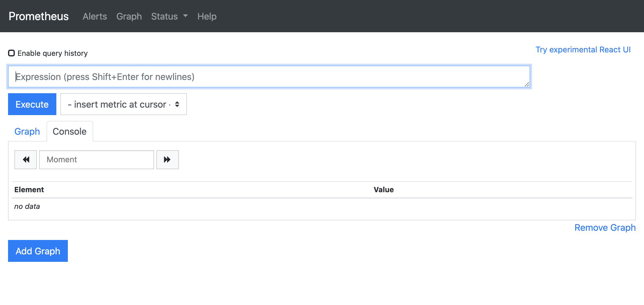Click the Prometheus brand link
This screenshot has height=305, width=644.
coord(38,16)
